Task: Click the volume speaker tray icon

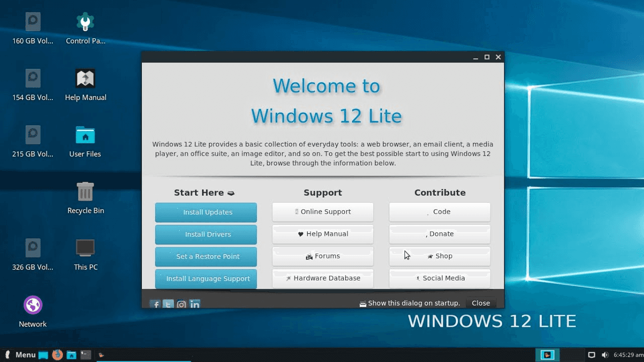Action: click(605, 355)
